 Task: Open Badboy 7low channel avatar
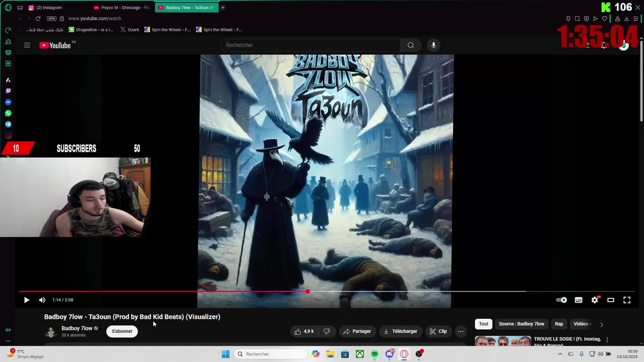[50, 331]
